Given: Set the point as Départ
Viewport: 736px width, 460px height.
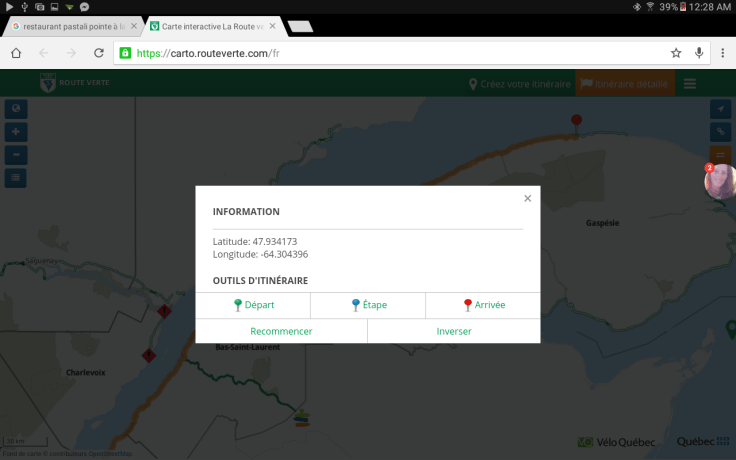Looking at the screenshot, I should tap(253, 305).
